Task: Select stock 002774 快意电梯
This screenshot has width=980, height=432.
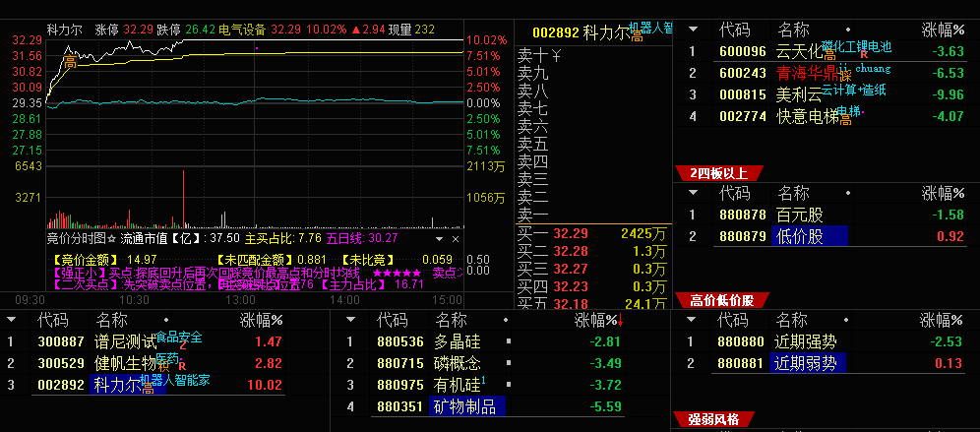Action: (x=827, y=116)
